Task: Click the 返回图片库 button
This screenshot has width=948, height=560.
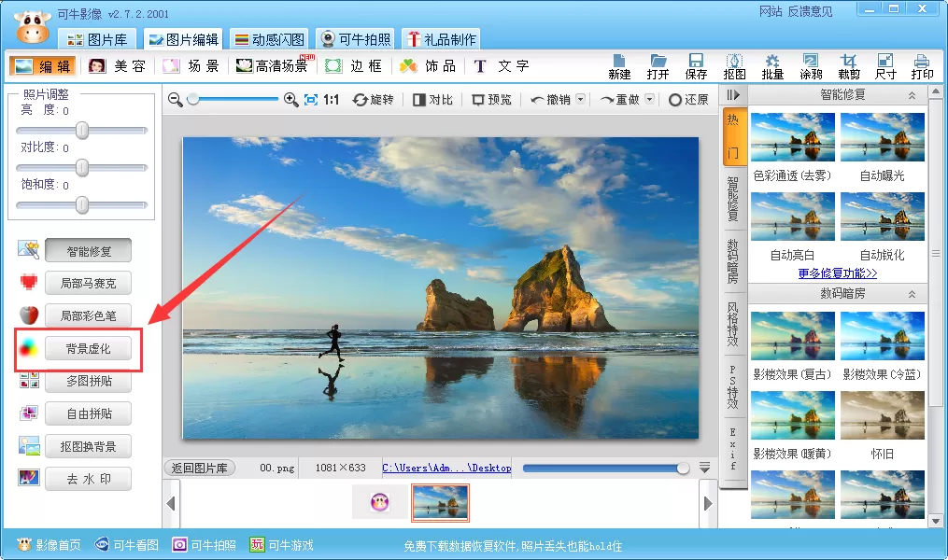Action: coord(200,468)
